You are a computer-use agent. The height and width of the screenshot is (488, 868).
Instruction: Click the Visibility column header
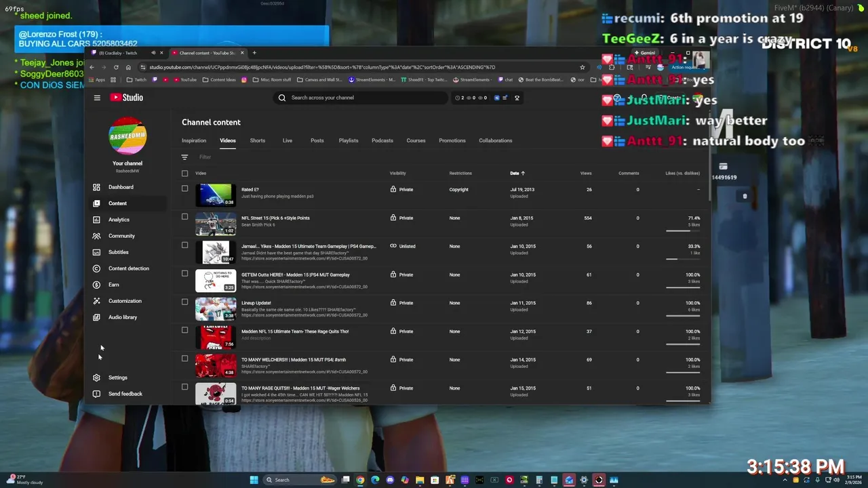(x=397, y=174)
